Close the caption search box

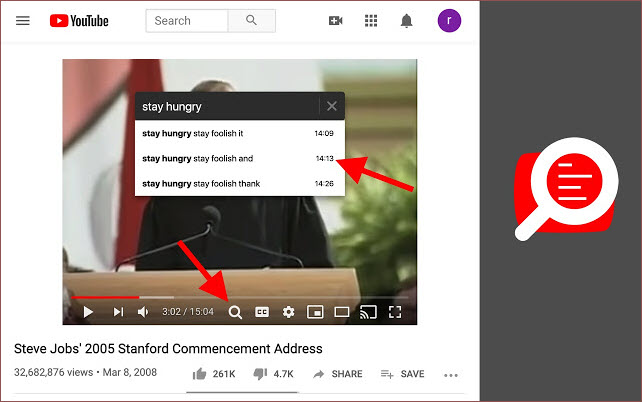pos(332,106)
